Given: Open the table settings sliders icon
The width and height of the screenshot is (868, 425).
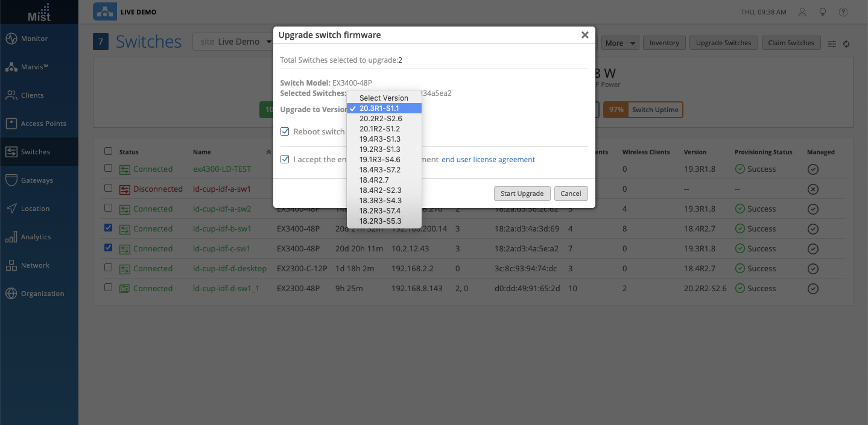Looking at the screenshot, I should tap(832, 43).
